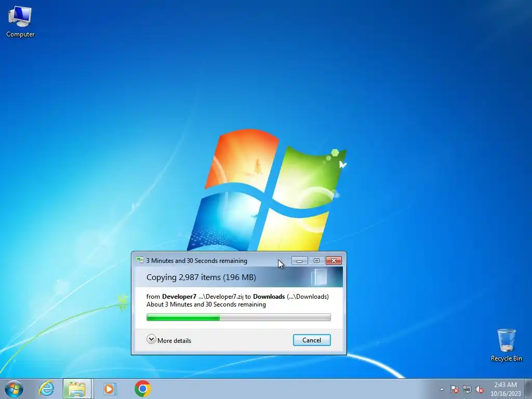This screenshot has height=399, width=532.
Task: Click the green copy progress bar
Action: pyautogui.click(x=238, y=317)
